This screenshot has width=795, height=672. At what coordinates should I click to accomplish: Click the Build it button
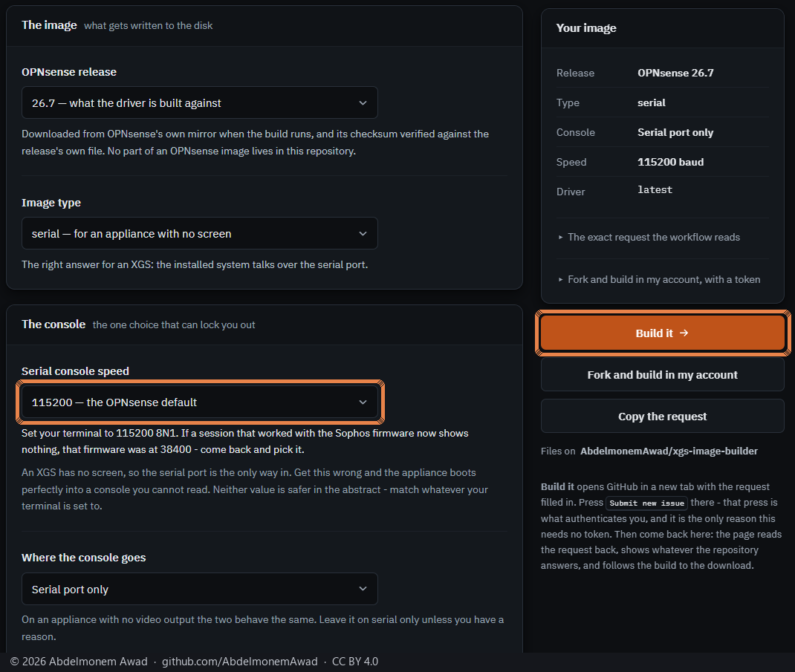663,333
